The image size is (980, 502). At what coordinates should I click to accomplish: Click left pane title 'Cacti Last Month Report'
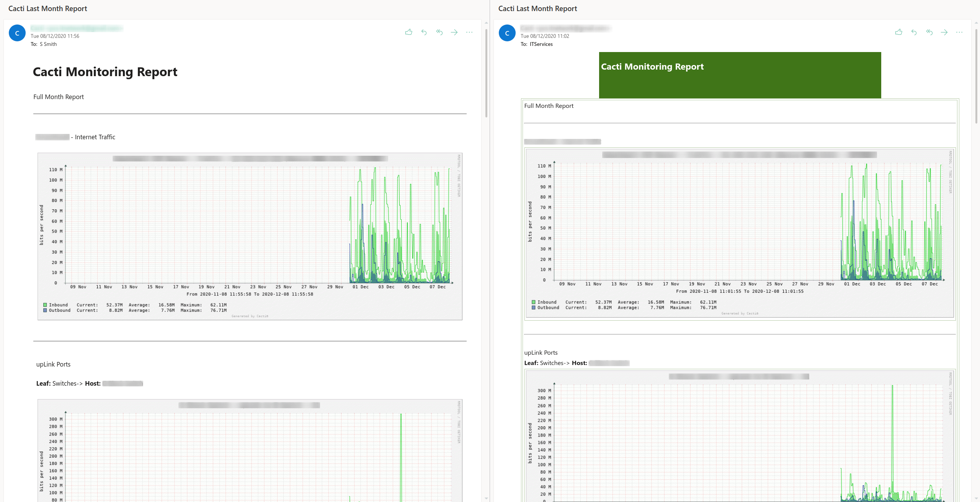pos(48,8)
